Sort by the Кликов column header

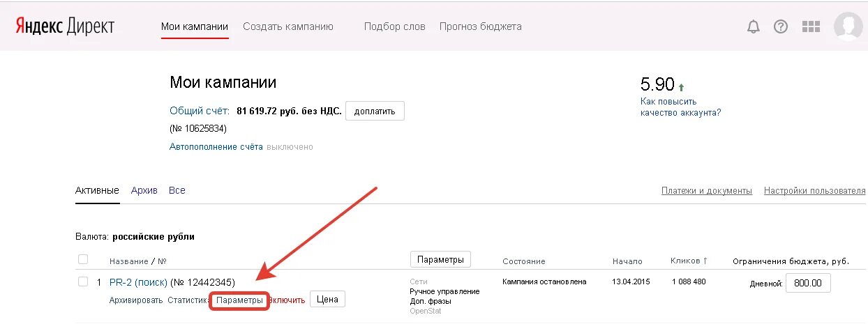click(689, 261)
